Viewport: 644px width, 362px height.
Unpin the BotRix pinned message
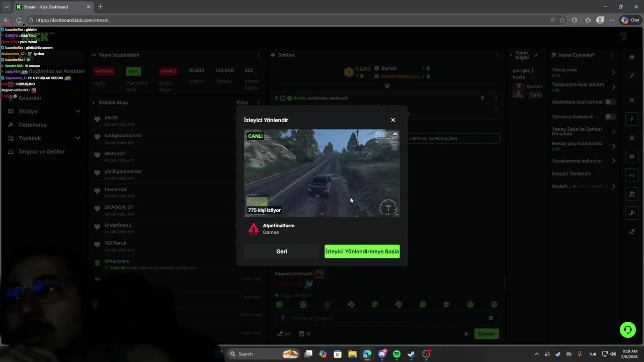[x=482, y=98]
